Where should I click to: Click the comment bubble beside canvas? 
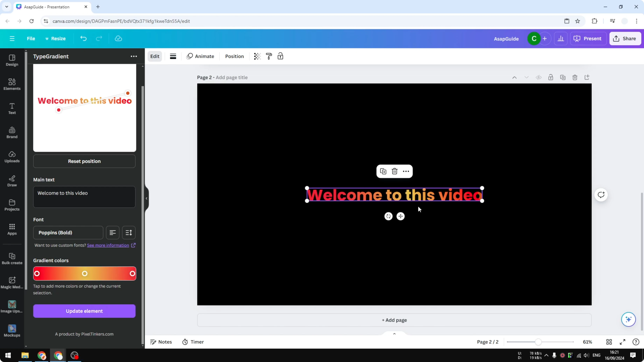[x=601, y=195]
